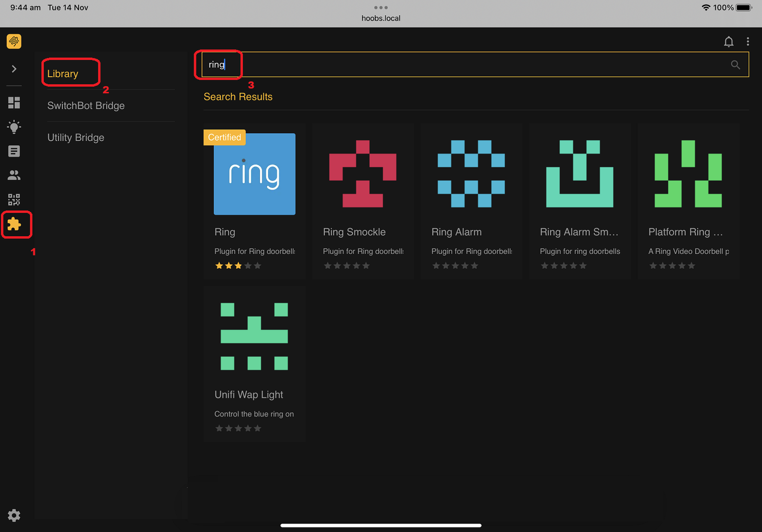The width and height of the screenshot is (762, 532).
Task: Open Settings using the gear icon
Action: click(x=14, y=515)
